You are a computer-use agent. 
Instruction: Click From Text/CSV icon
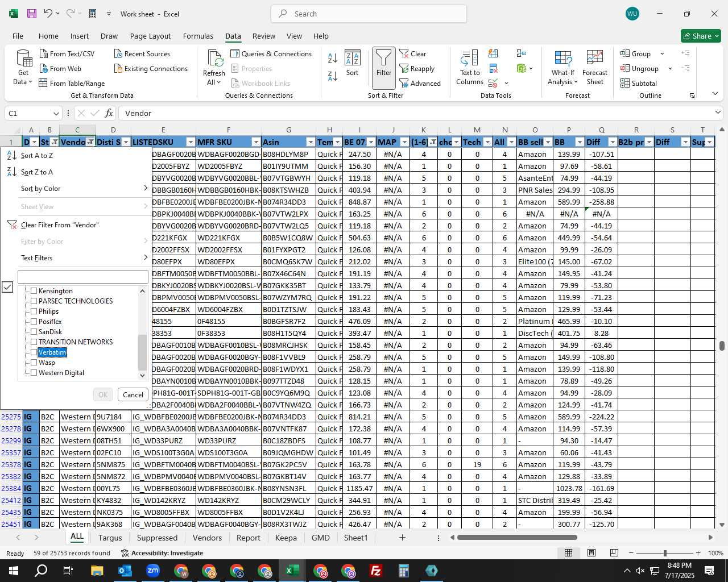pyautogui.click(x=44, y=53)
